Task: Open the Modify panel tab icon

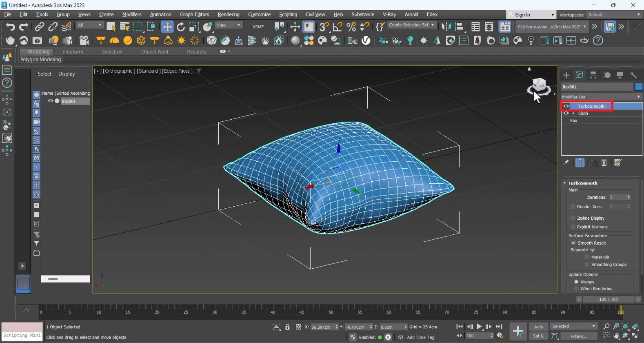Action: point(580,75)
